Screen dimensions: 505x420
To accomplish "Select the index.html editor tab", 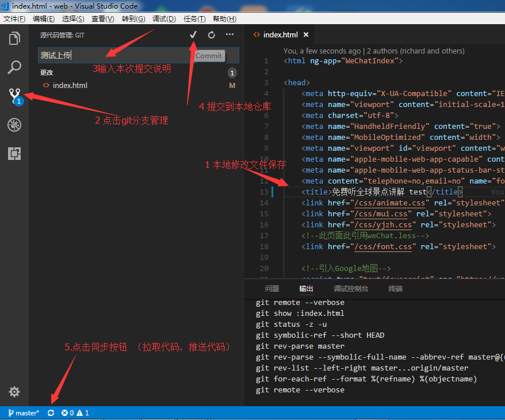I will (280, 35).
